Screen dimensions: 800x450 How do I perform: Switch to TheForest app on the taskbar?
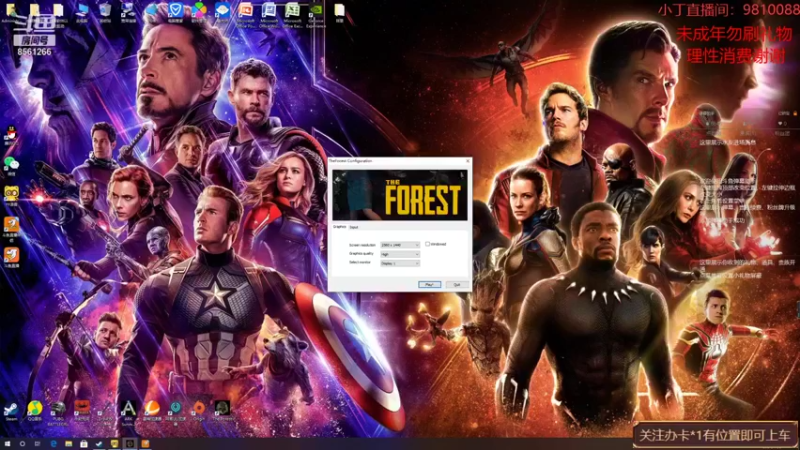(x=130, y=444)
